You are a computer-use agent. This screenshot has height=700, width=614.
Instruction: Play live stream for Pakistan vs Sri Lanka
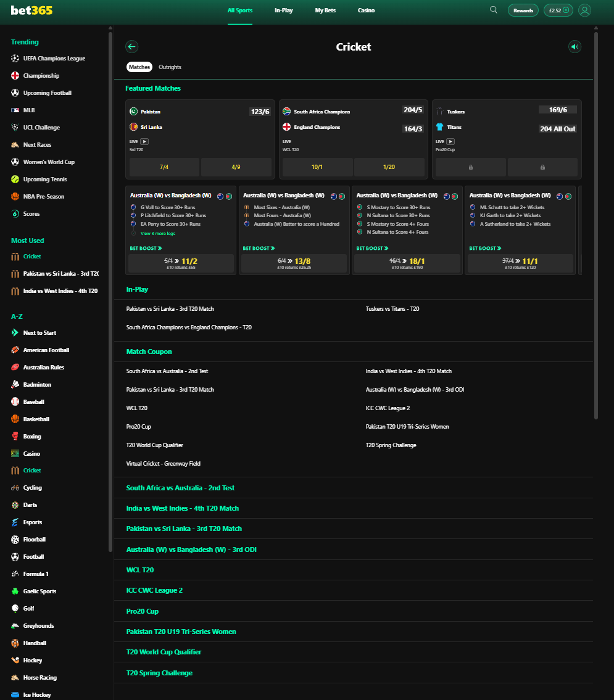(x=144, y=141)
